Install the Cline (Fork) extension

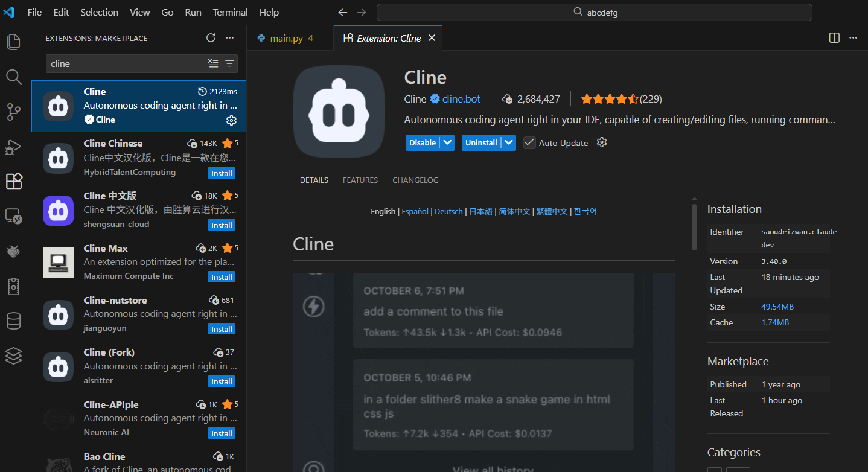coord(222,381)
